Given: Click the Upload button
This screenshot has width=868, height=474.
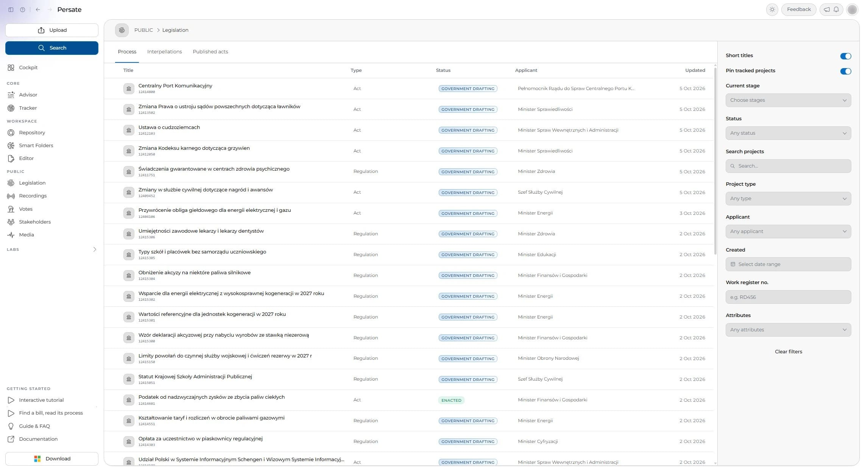Looking at the screenshot, I should click(x=52, y=30).
